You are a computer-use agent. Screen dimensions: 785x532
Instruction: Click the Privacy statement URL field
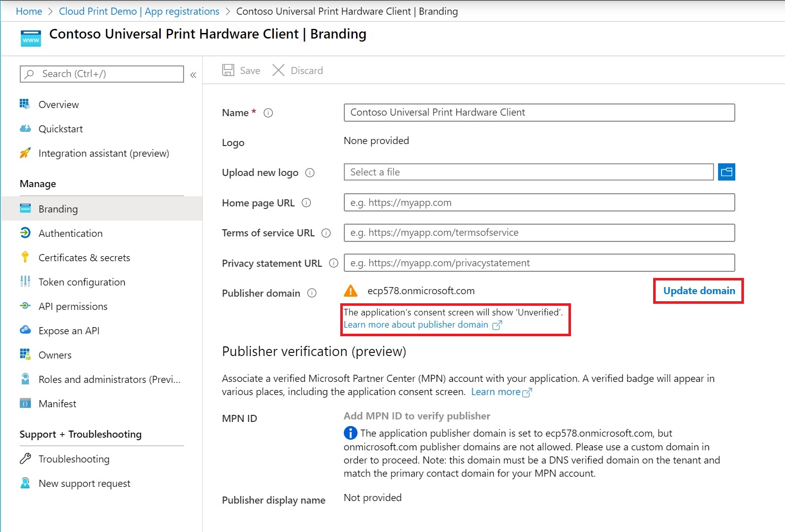click(x=539, y=263)
